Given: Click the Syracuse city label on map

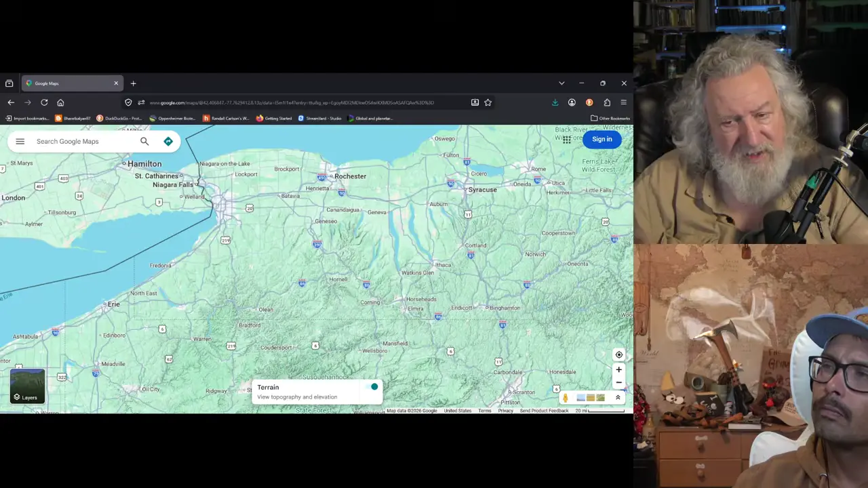Looking at the screenshot, I should 482,190.
